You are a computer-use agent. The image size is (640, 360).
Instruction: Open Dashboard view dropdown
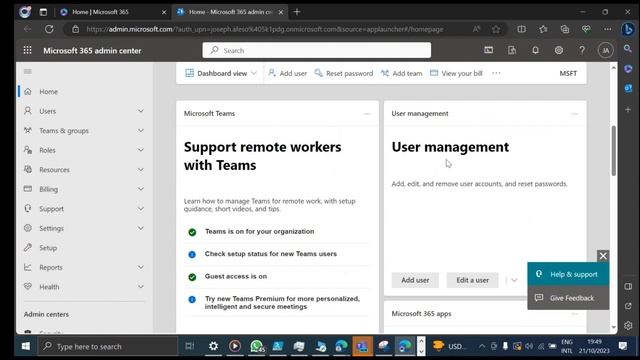tap(221, 73)
